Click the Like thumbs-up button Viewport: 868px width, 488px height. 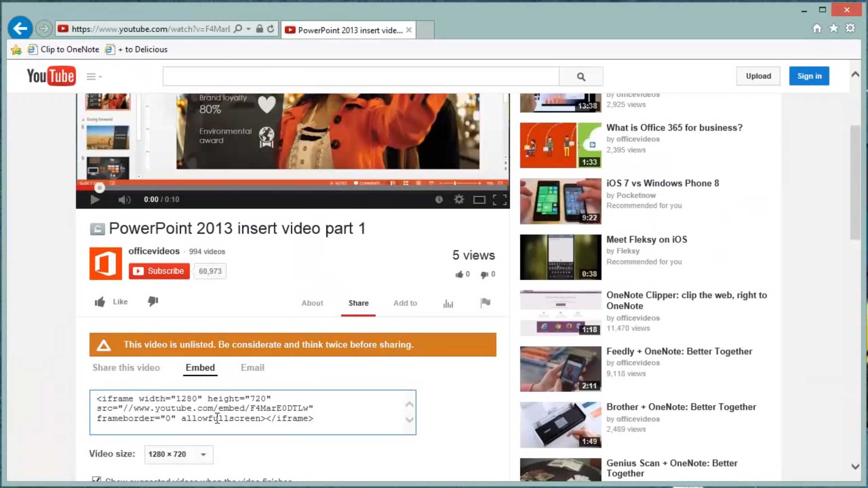point(111,302)
